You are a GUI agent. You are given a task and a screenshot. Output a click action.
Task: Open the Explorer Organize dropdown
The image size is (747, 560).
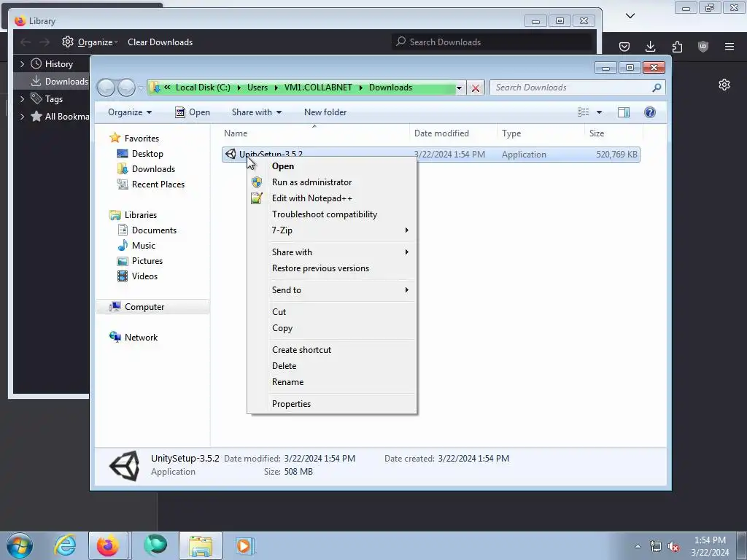coord(130,112)
